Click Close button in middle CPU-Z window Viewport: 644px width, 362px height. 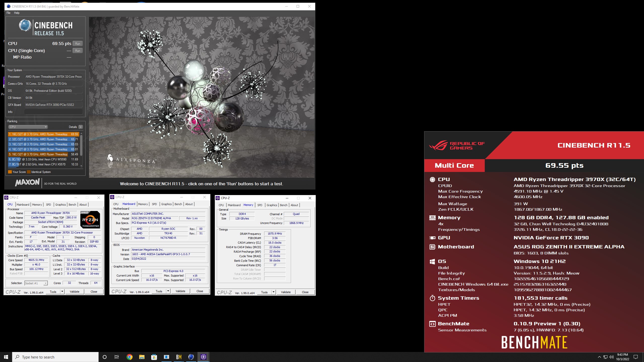200,291
